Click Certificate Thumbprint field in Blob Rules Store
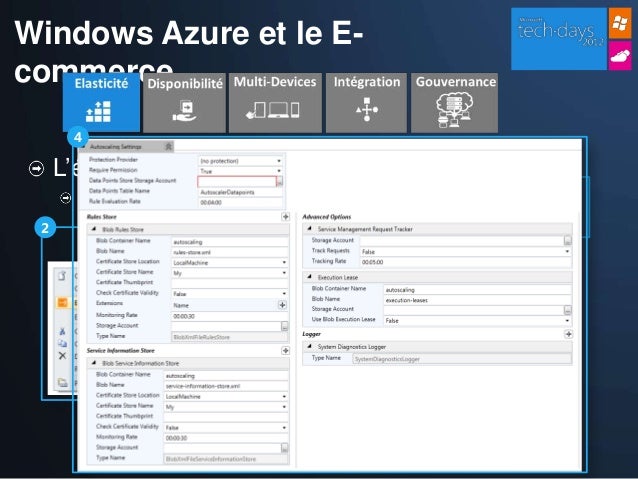Screen dimensions: 638x479 tap(229, 283)
